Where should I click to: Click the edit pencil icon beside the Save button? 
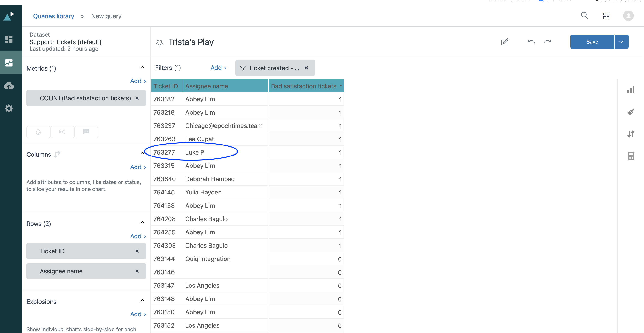[x=504, y=42]
